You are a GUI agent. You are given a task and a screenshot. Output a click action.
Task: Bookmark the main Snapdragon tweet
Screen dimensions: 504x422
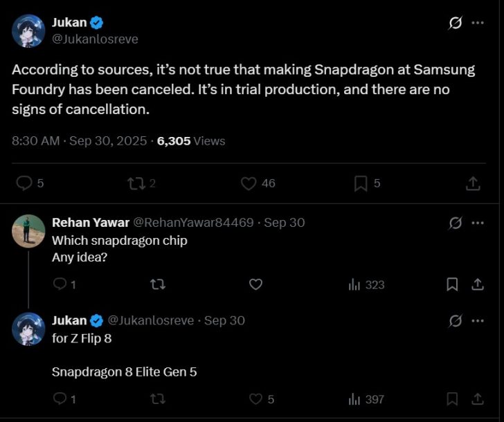[x=361, y=183]
